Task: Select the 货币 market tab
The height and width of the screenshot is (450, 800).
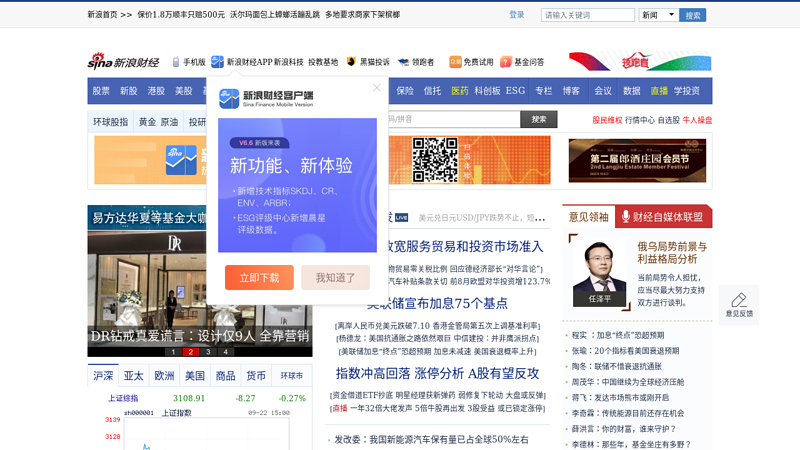Action: coord(256,376)
